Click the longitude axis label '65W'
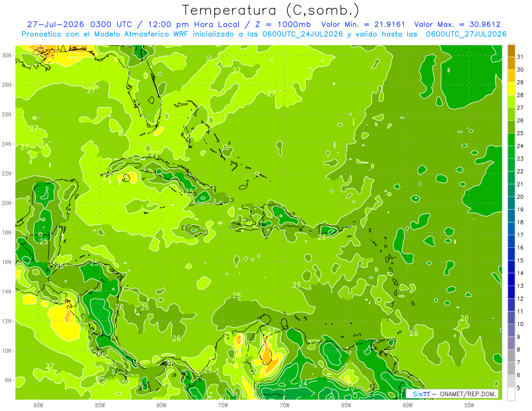Screen dimensions: 532x411 [x=346, y=405]
